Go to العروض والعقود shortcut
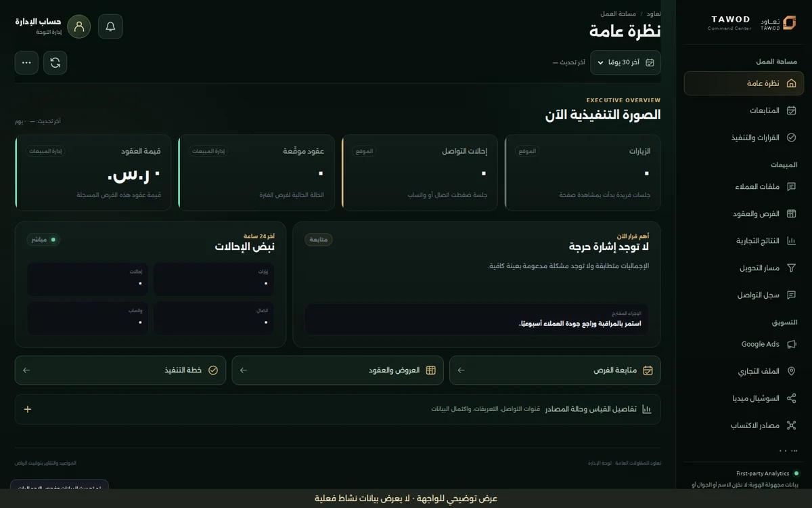This screenshot has width=812, height=508. click(x=338, y=371)
